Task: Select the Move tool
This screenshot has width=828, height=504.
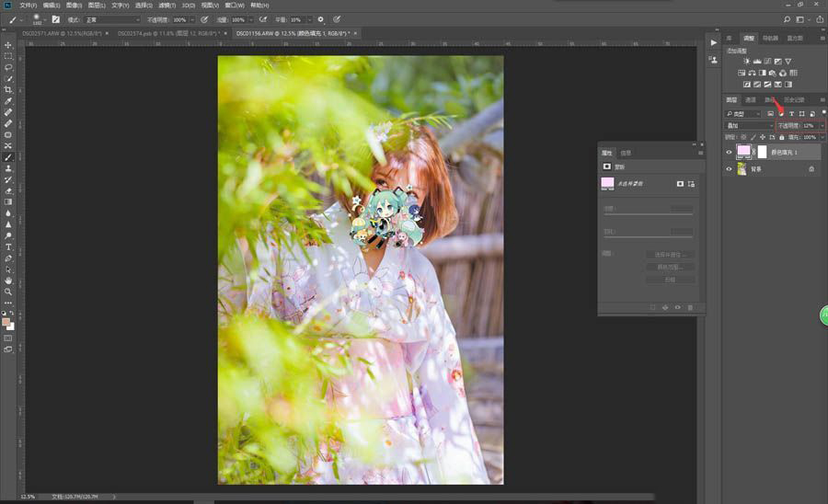Action: (x=8, y=45)
